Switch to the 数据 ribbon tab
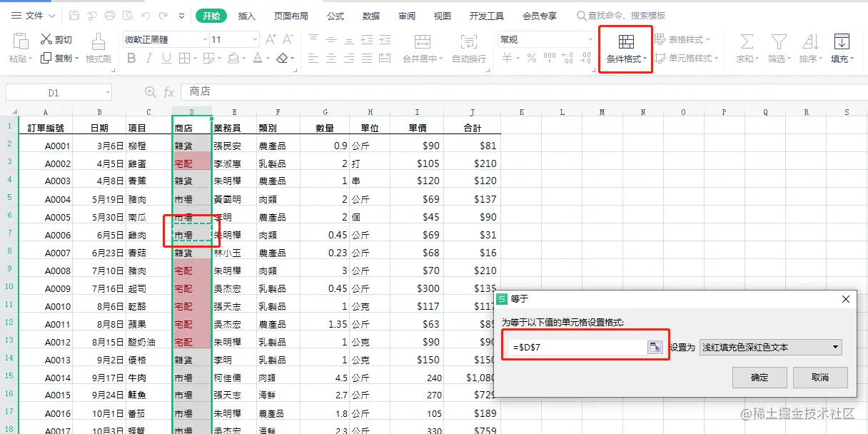Screen dimensions: 868x434 point(372,15)
